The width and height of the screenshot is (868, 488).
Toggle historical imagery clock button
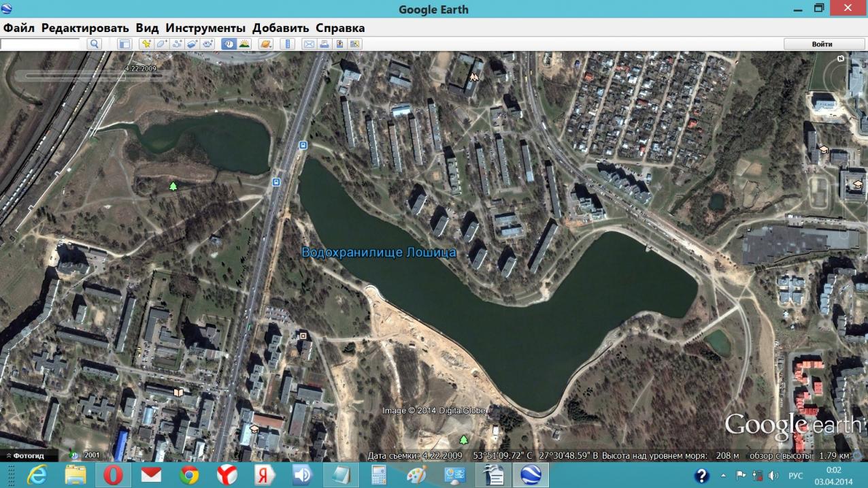pyautogui.click(x=229, y=44)
